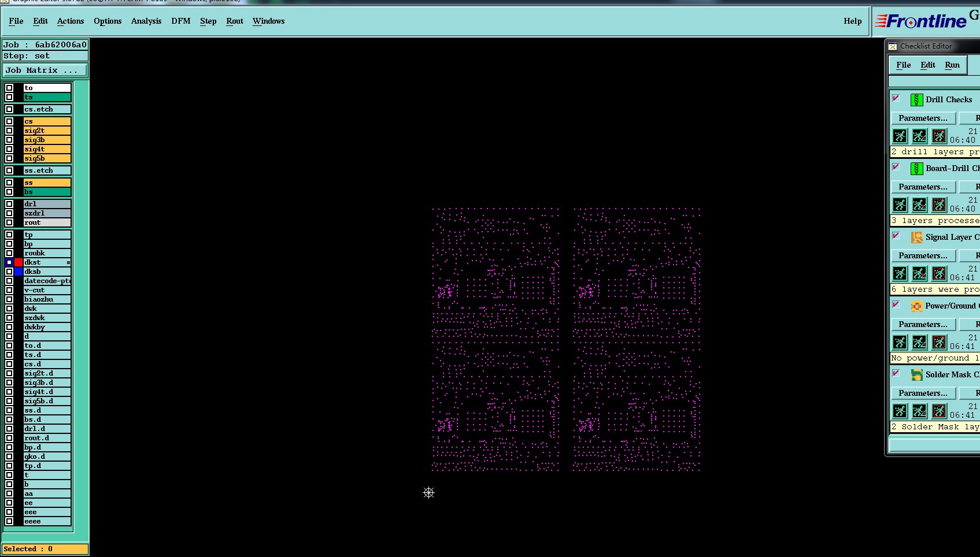Open Parameters for Solder Mask Checks

[923, 393]
